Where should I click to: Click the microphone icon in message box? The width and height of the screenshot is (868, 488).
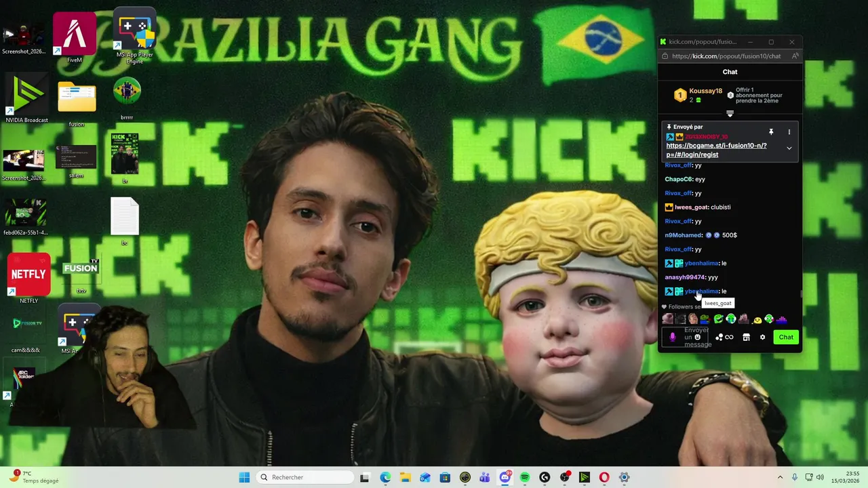tap(673, 337)
